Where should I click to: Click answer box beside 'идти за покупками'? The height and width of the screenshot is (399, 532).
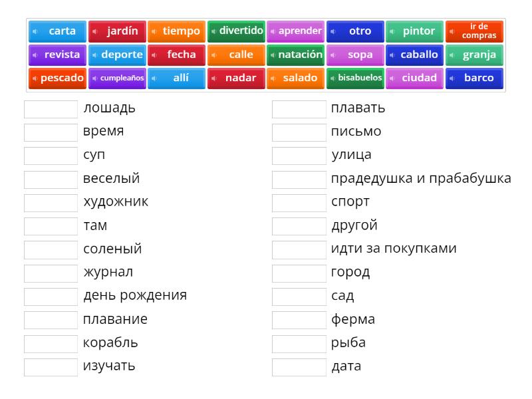tap(299, 249)
